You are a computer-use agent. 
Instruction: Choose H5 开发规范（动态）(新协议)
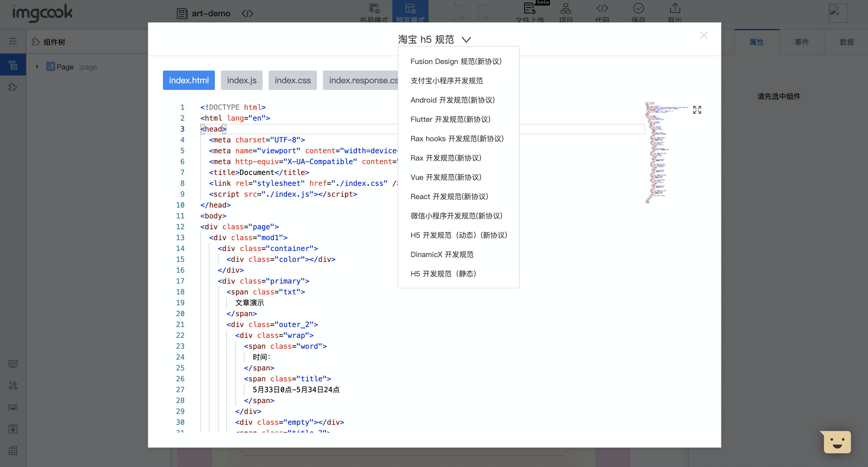(459, 235)
